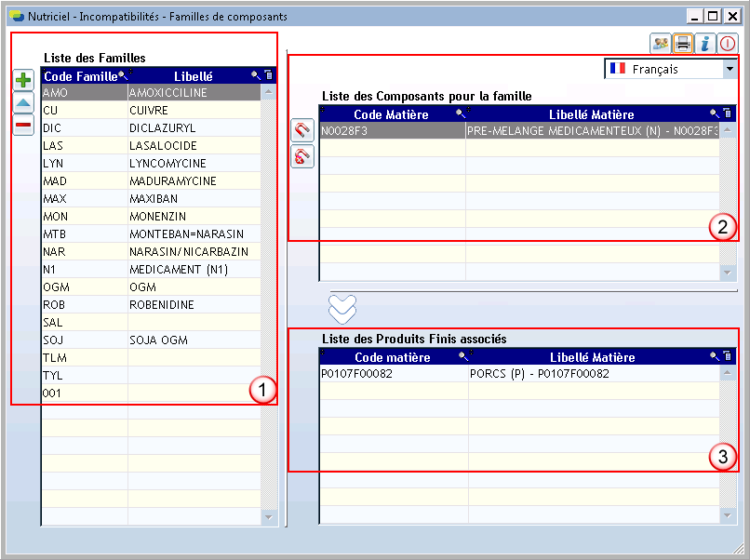750x560 pixels.
Task: Detach component with crossed magnet icon
Action: click(x=302, y=156)
